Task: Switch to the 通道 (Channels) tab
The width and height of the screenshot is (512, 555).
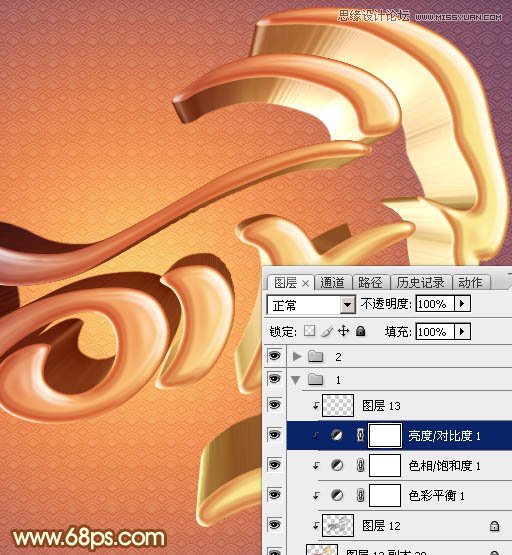Action: pos(332,282)
